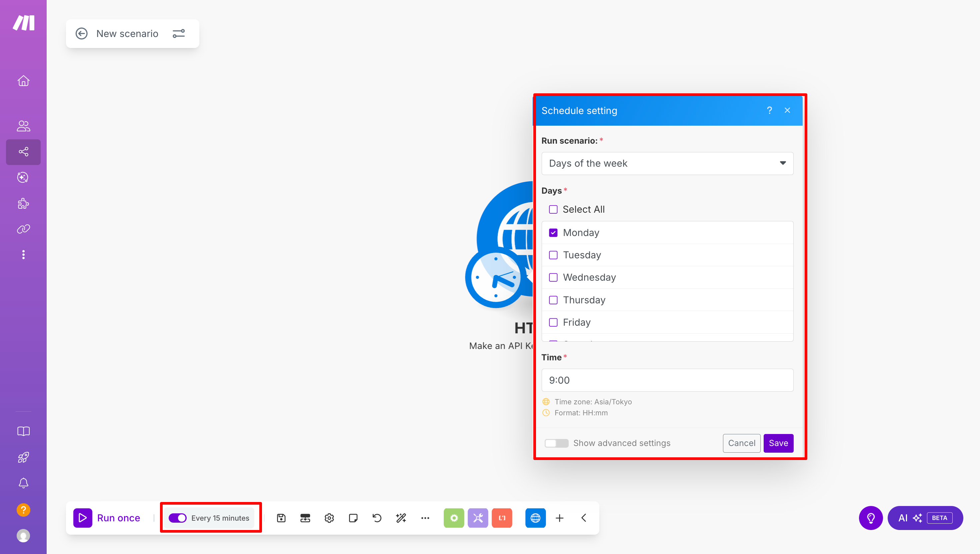Click the auto-align magic wand icon
The width and height of the screenshot is (980, 554).
click(x=401, y=518)
